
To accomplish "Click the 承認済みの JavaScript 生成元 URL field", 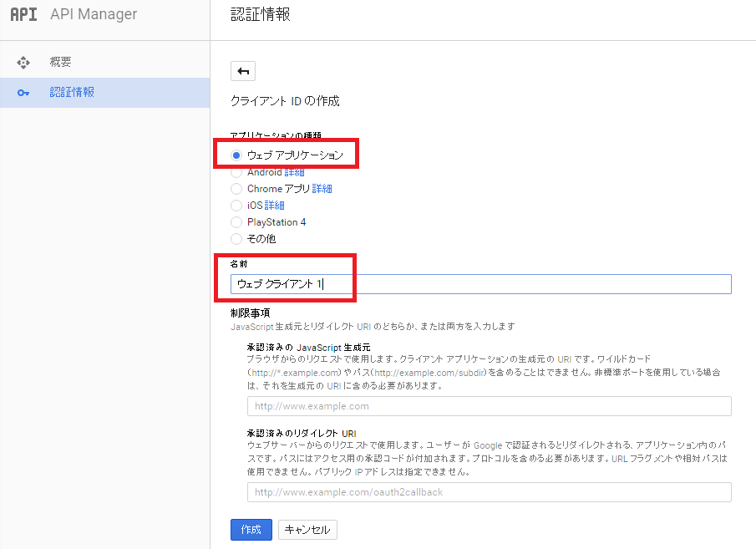I will [x=489, y=406].
